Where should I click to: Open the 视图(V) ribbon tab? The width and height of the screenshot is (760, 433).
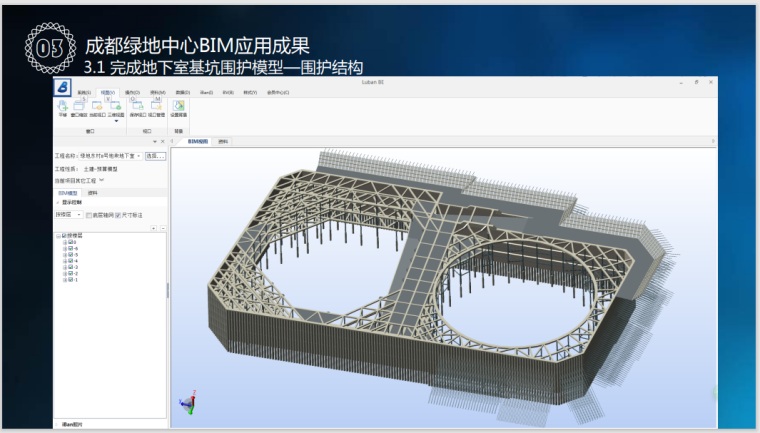107,92
